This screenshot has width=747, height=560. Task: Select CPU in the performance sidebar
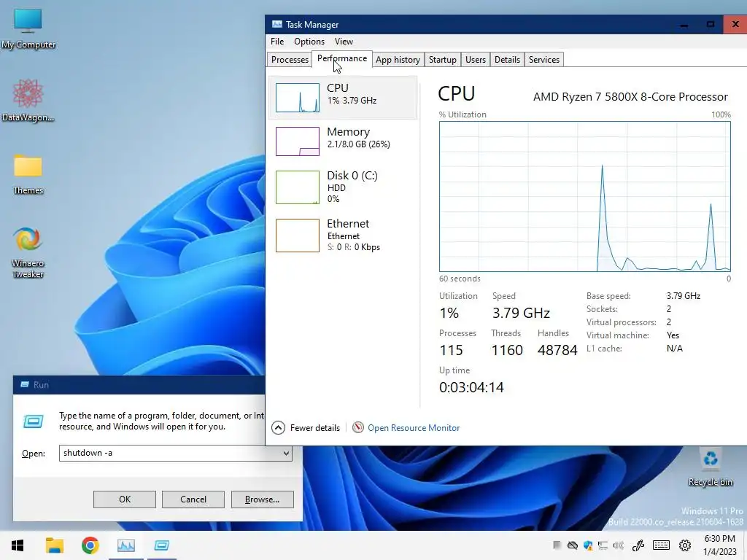[343, 97]
